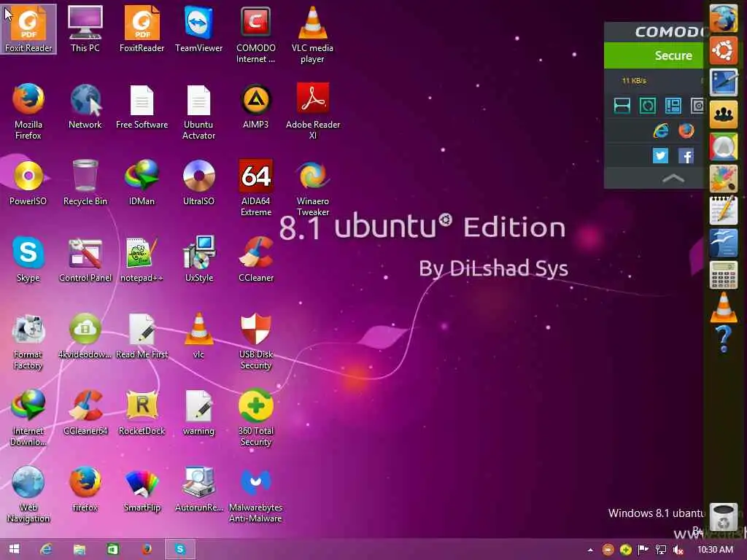Launch Internet Explorer from the COMODO widget
The image size is (747, 560).
(x=660, y=131)
